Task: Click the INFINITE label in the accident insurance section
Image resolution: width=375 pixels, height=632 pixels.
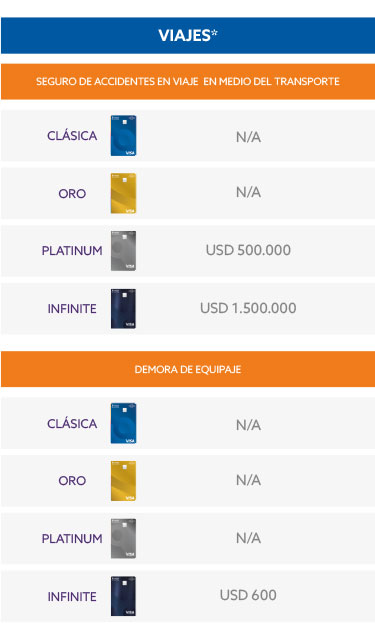Action: pyautogui.click(x=72, y=309)
